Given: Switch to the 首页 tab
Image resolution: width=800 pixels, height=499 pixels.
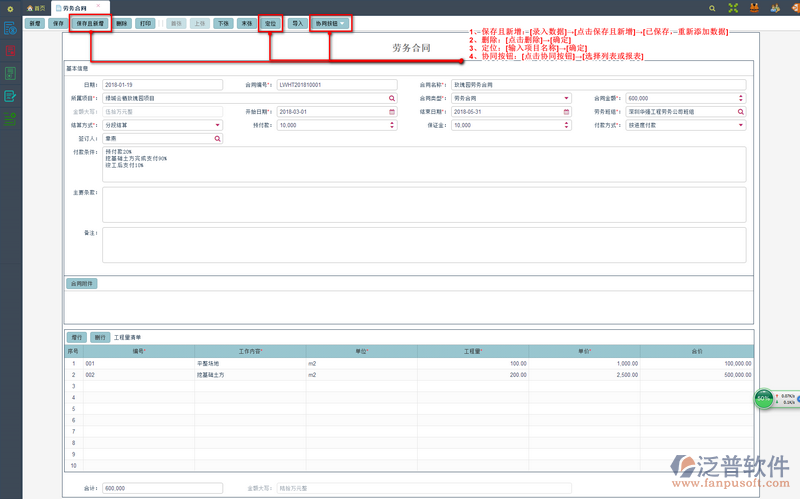Looking at the screenshot, I should click(x=36, y=8).
